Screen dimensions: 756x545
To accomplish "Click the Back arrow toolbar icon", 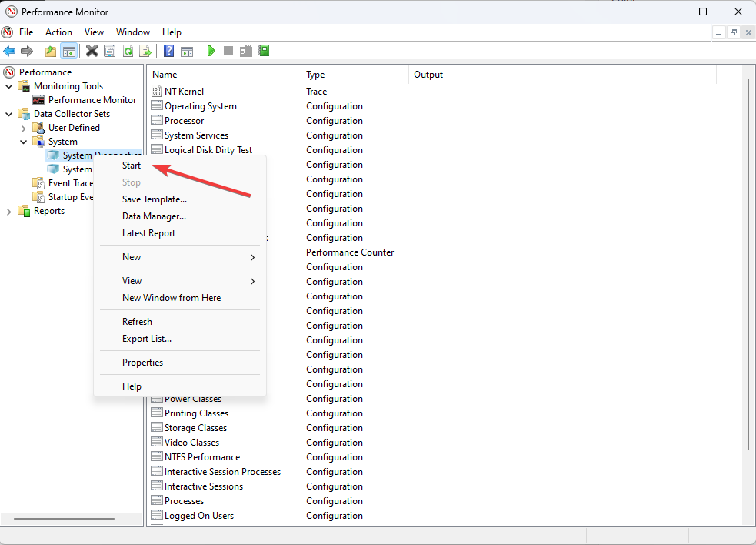I will tap(9, 51).
